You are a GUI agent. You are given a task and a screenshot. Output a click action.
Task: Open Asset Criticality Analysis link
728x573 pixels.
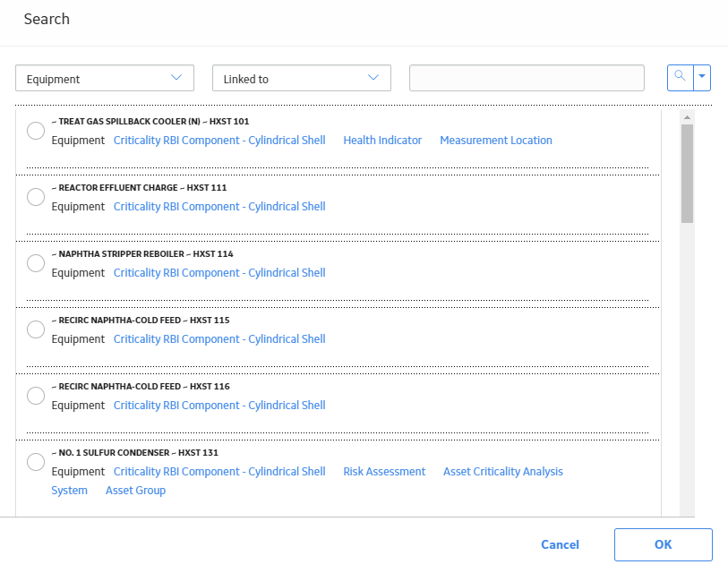[503, 471]
